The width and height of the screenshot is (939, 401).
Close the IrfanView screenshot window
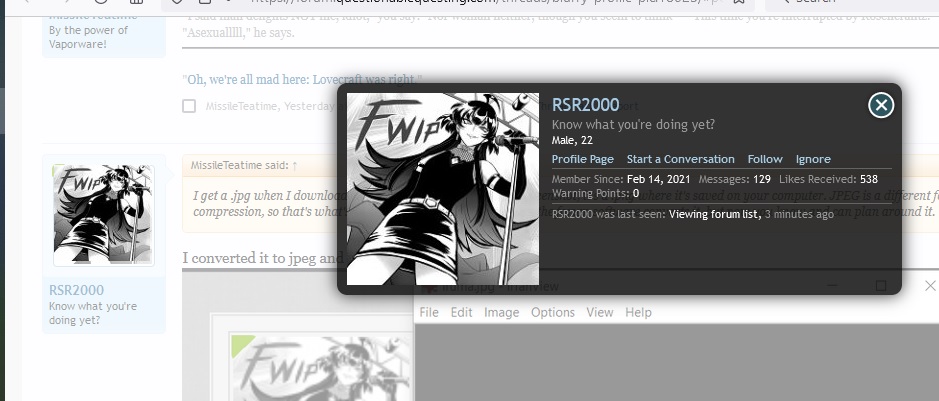tap(930, 286)
